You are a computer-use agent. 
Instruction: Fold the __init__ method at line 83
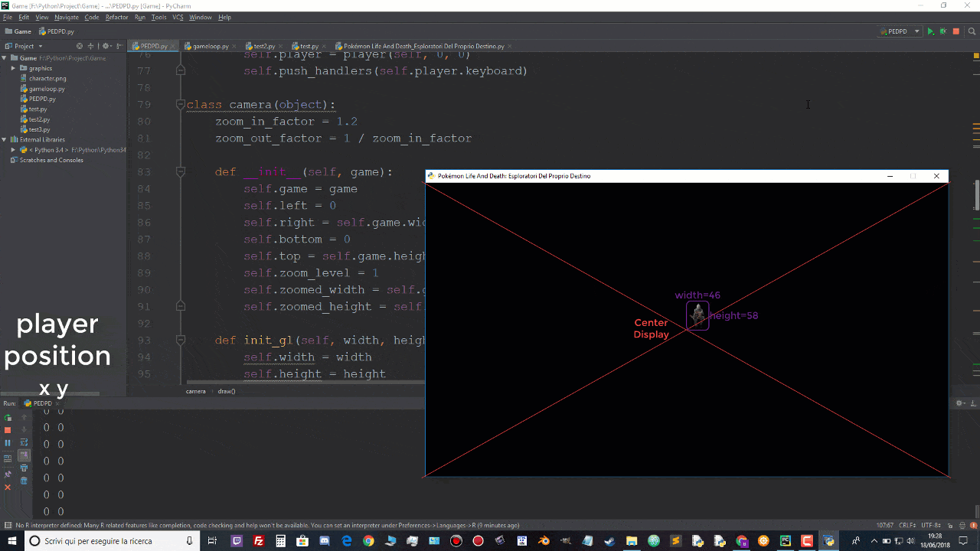181,172
